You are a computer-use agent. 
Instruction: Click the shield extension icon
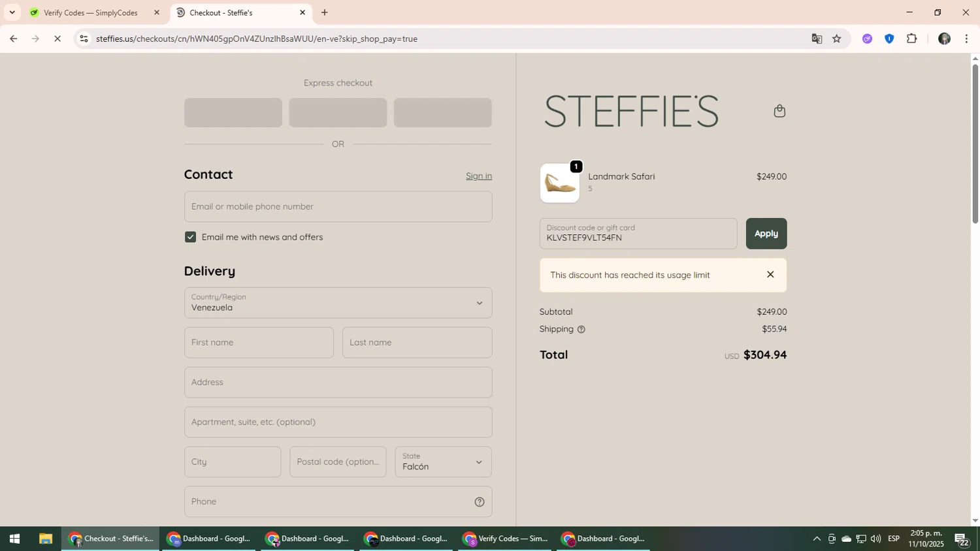tap(889, 39)
